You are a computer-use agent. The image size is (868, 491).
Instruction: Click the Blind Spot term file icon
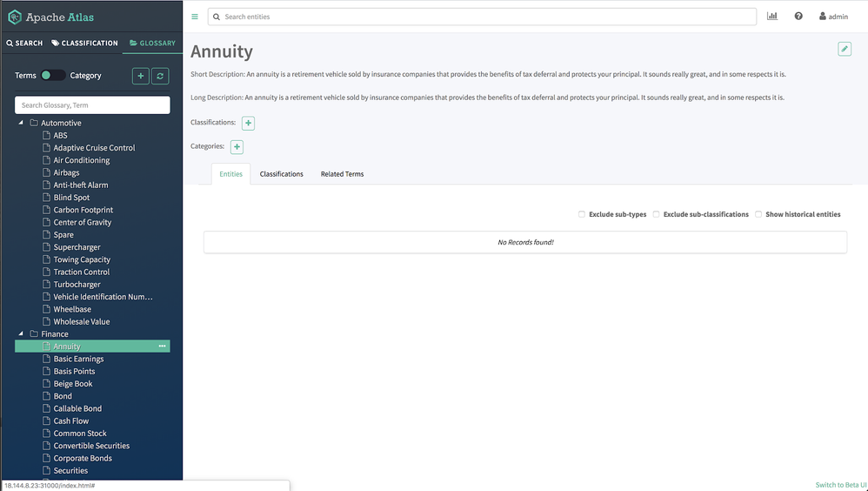pos(46,197)
